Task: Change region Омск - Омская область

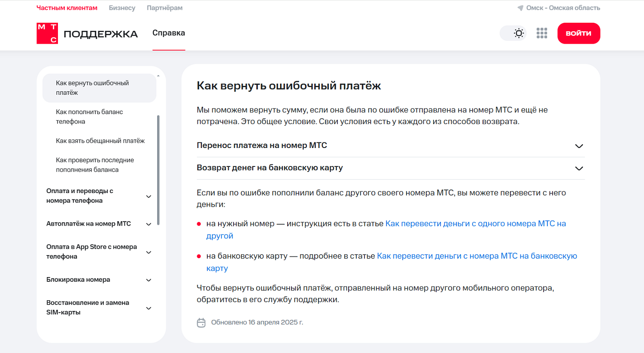Action: pos(563,8)
